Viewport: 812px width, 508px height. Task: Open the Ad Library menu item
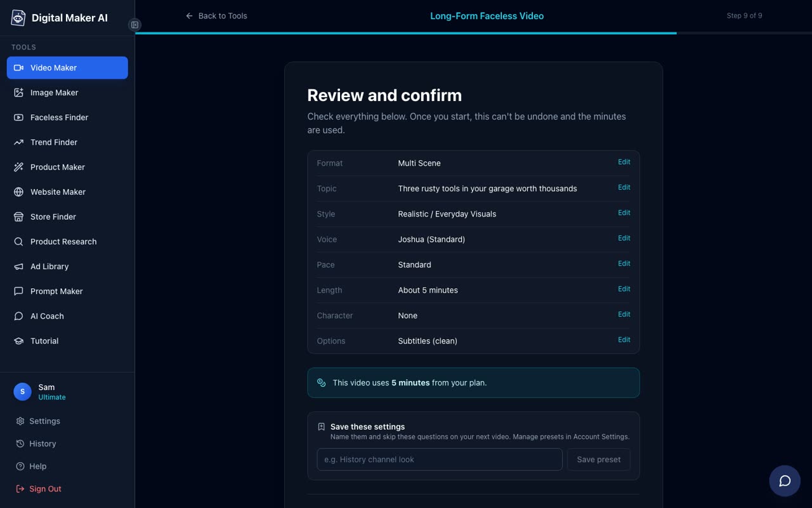(x=67, y=266)
